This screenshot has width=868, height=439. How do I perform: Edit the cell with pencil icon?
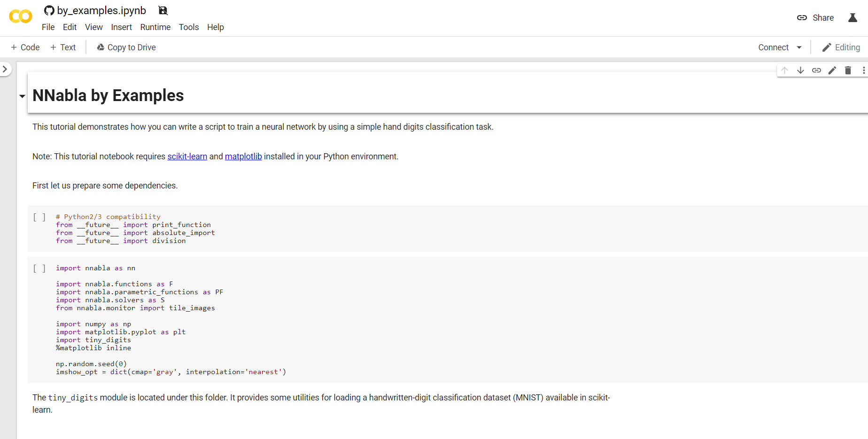coord(832,71)
